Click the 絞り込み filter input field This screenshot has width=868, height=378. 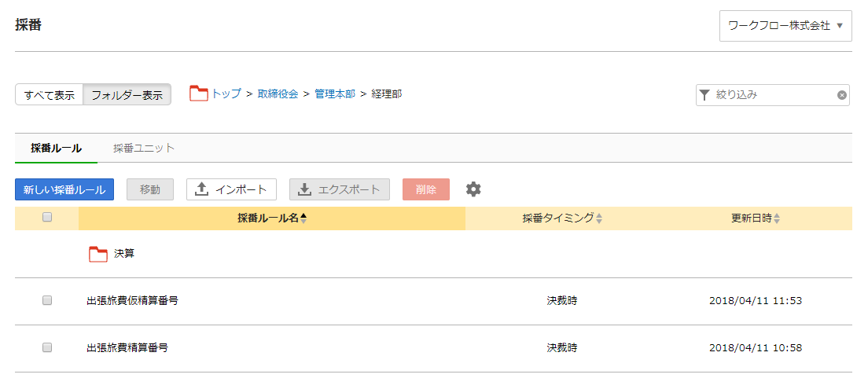pos(773,95)
